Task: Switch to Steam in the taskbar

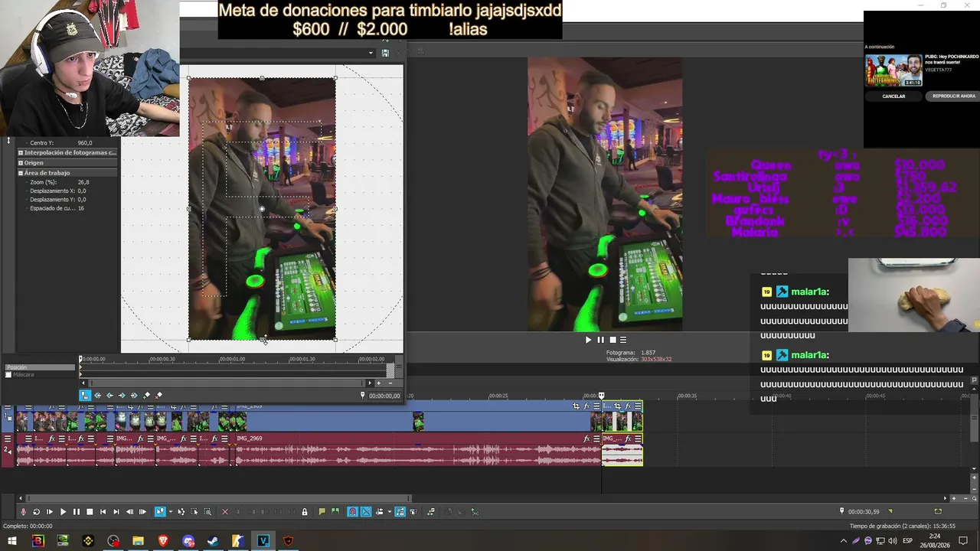Action: point(213,541)
